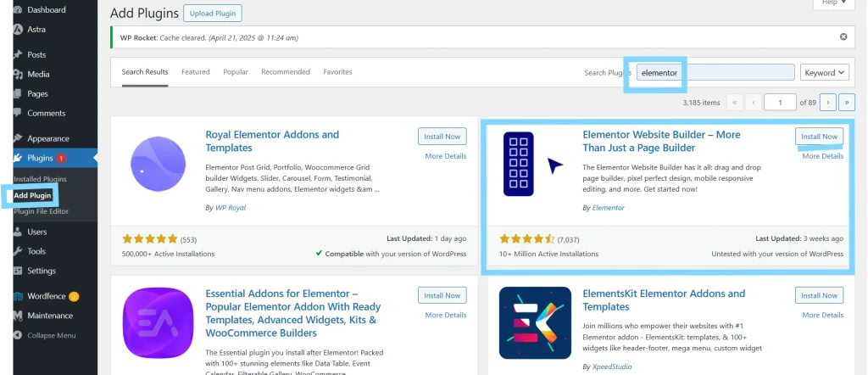Image resolution: width=868 pixels, height=375 pixels.
Task: Open the Appearance menu in sidebar
Action: pos(47,138)
